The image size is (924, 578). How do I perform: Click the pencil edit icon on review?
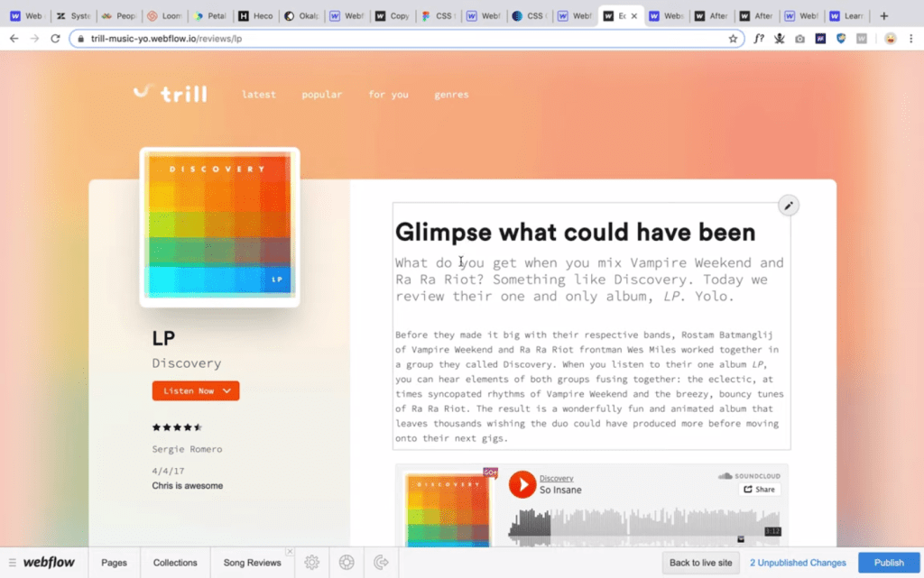pyautogui.click(x=788, y=206)
